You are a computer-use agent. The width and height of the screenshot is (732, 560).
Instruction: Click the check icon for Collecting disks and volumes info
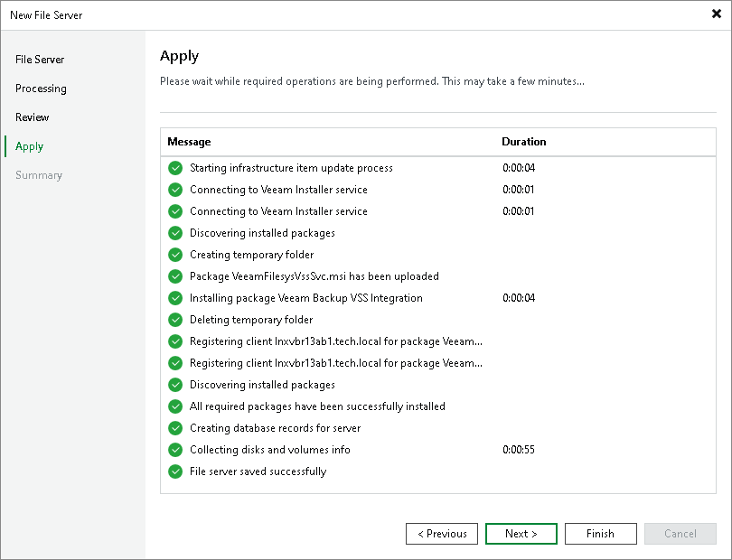coord(175,450)
